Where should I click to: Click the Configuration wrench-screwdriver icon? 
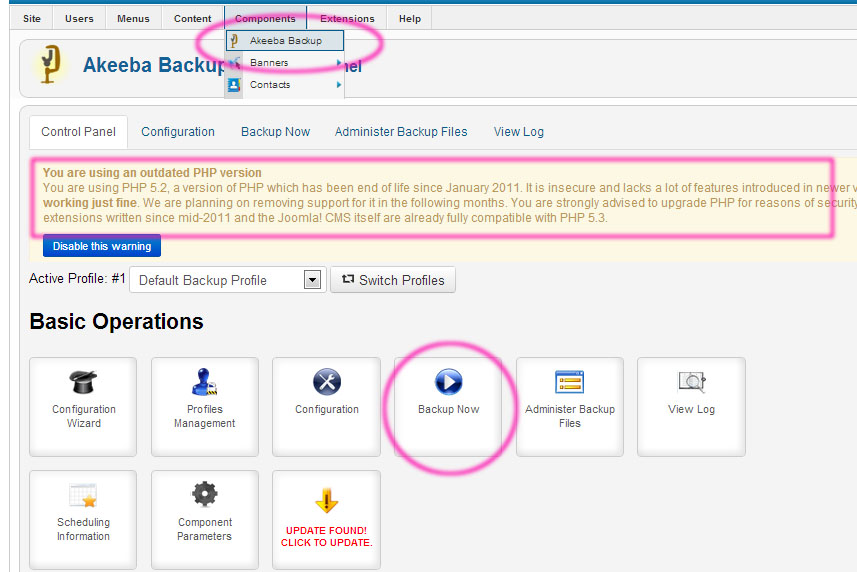(x=327, y=381)
